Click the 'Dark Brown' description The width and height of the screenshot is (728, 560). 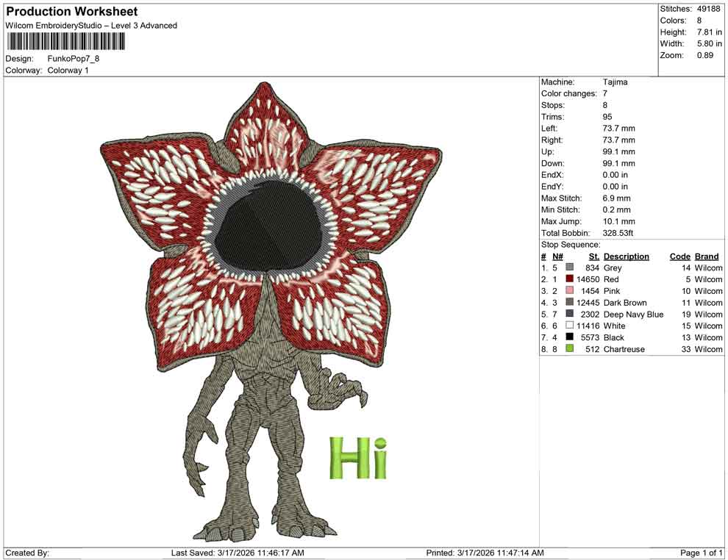[x=625, y=303]
